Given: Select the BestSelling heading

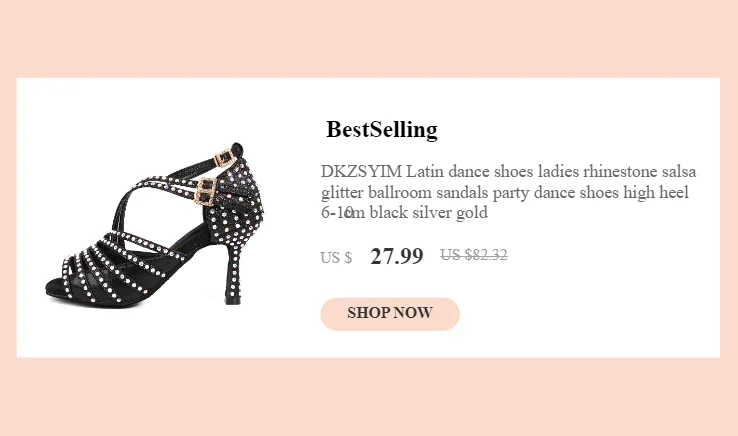Looking at the screenshot, I should coord(382,129).
